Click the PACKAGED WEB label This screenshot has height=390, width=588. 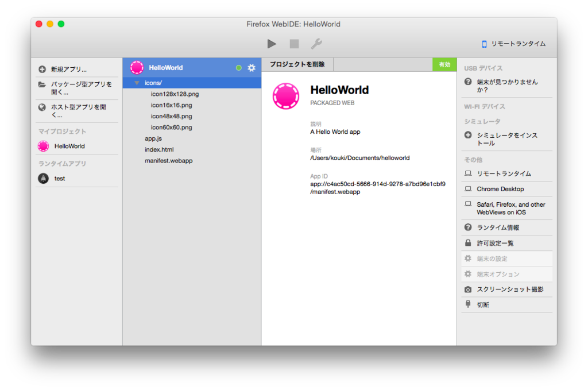332,103
